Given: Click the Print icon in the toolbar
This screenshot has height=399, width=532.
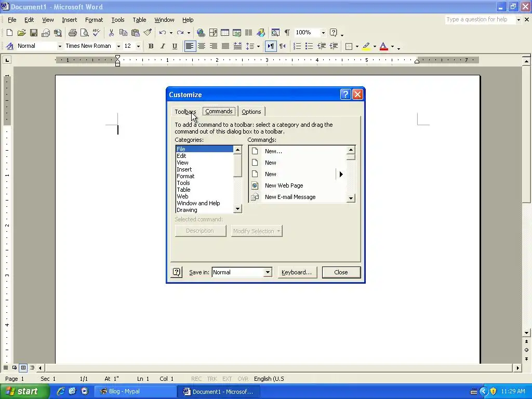Looking at the screenshot, I should [x=72, y=33].
